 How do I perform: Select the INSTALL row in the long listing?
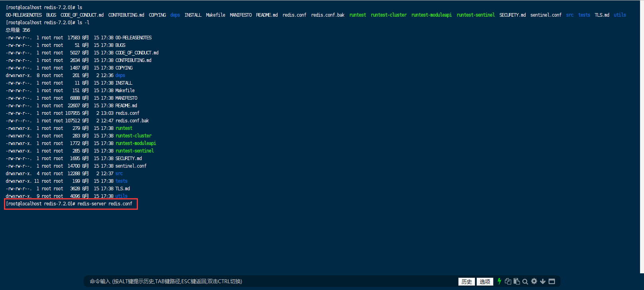69,83
